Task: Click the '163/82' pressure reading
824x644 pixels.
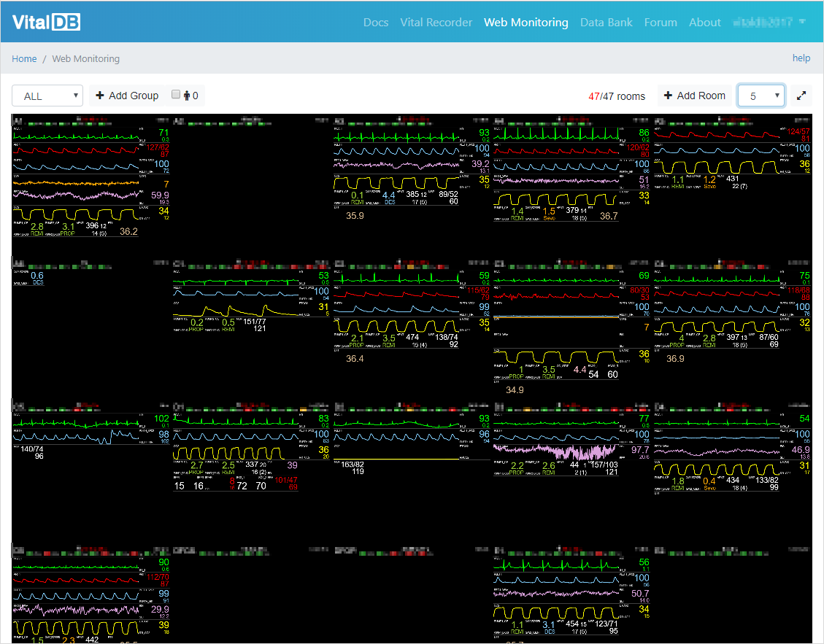Action: click(x=353, y=465)
